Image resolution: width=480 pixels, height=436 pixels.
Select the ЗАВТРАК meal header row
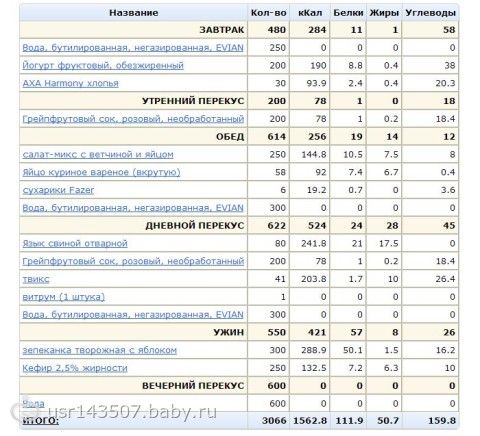pyautogui.click(x=239, y=30)
